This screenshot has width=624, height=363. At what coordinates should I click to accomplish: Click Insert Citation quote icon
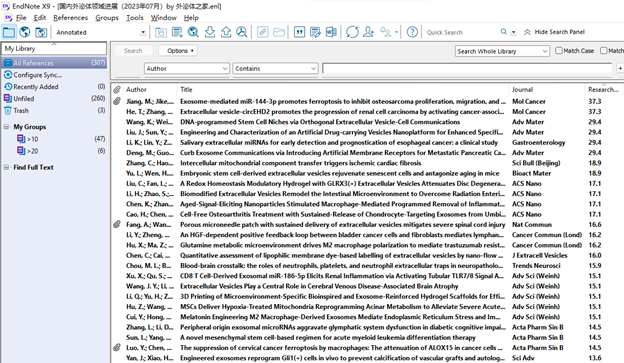pyautogui.click(x=299, y=32)
